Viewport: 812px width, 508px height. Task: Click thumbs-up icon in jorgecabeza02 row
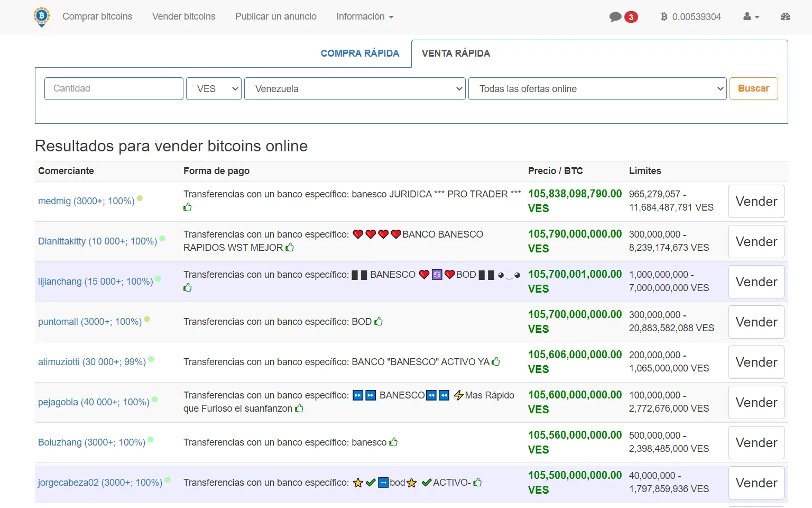pos(477,482)
